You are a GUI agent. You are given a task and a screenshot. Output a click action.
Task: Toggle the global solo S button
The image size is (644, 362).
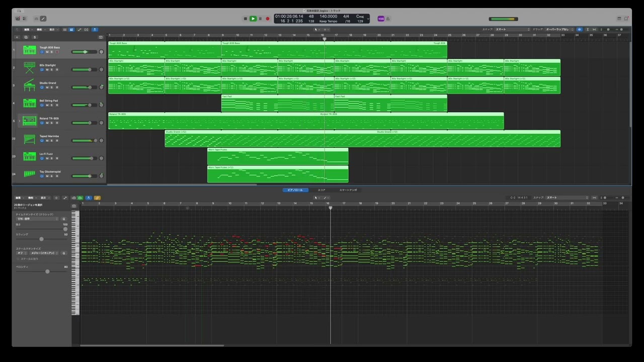(35, 37)
